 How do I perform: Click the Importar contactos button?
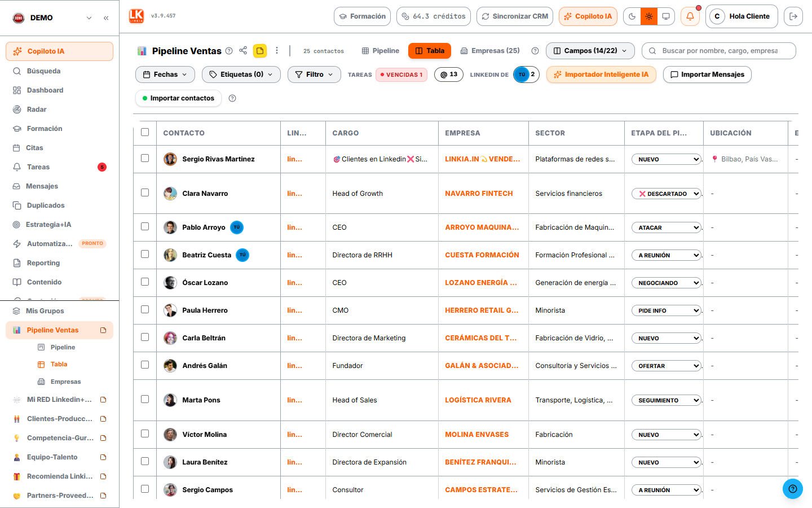178,98
